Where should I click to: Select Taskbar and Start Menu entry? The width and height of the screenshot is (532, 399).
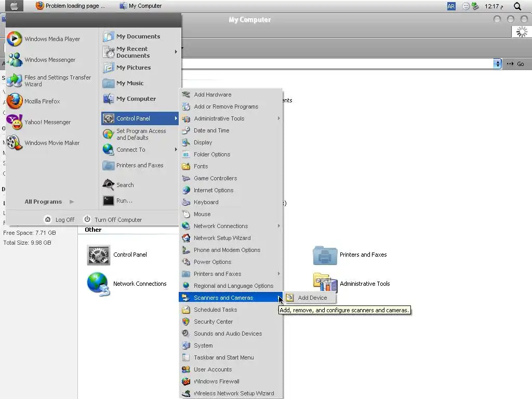pyautogui.click(x=231, y=357)
